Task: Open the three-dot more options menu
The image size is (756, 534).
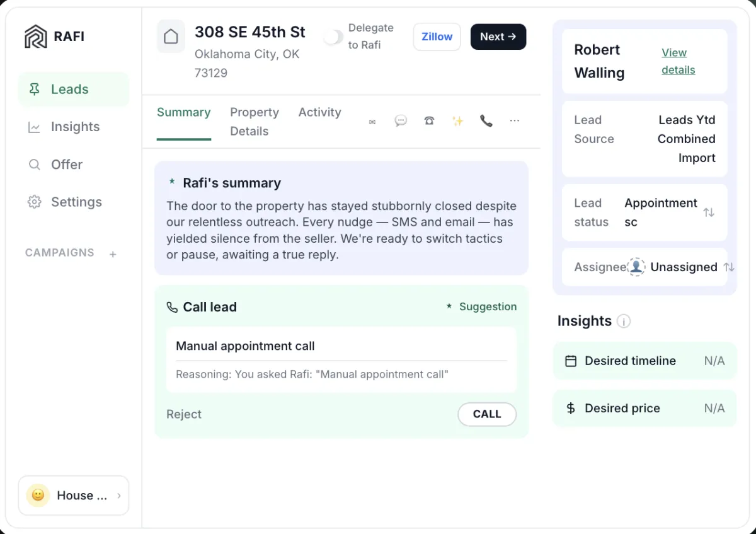Action: pyautogui.click(x=515, y=120)
